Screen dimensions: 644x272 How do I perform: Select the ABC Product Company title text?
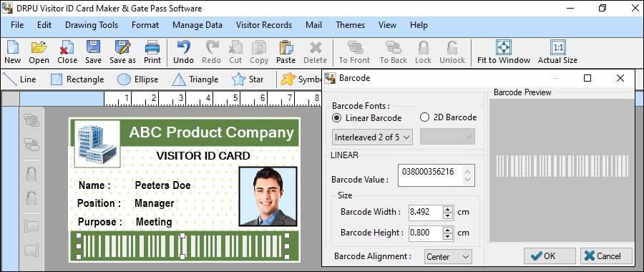(212, 132)
